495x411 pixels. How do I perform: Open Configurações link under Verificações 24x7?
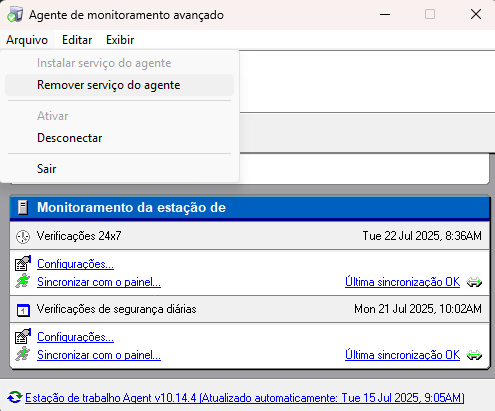(x=75, y=264)
